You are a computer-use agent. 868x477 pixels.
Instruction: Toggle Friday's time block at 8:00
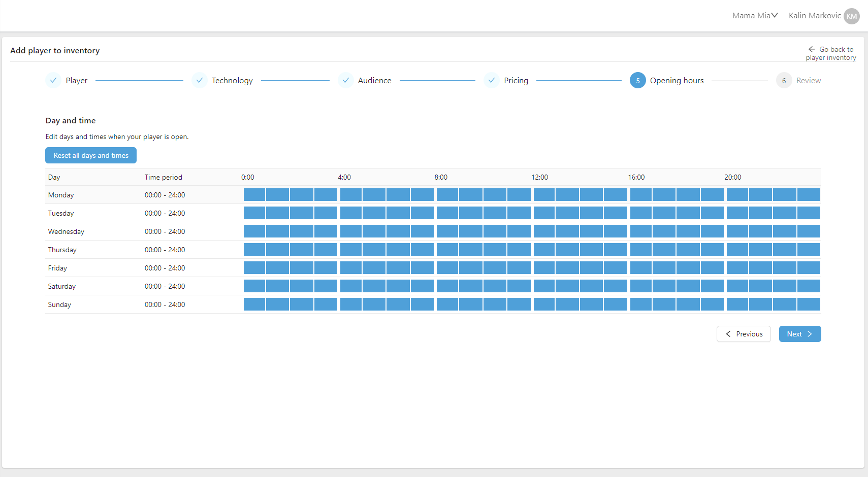(447, 268)
